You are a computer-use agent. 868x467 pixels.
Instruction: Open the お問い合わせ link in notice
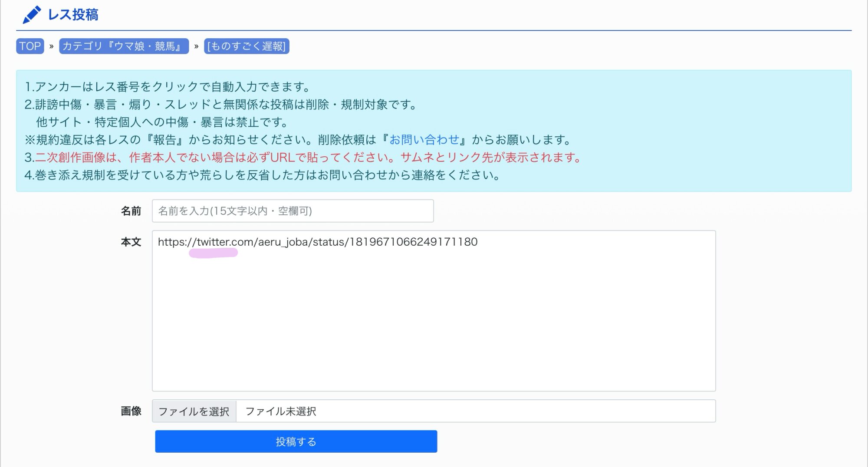pyautogui.click(x=424, y=140)
